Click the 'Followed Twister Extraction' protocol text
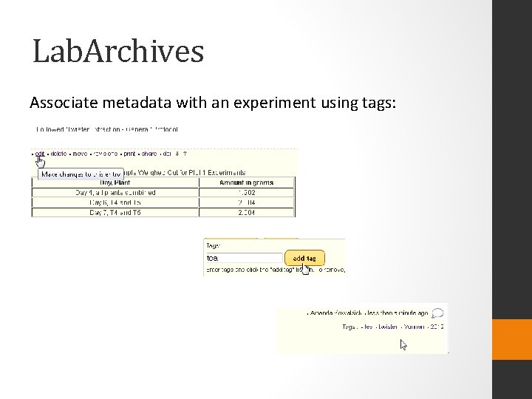This screenshot has width=532, height=399. (107, 129)
